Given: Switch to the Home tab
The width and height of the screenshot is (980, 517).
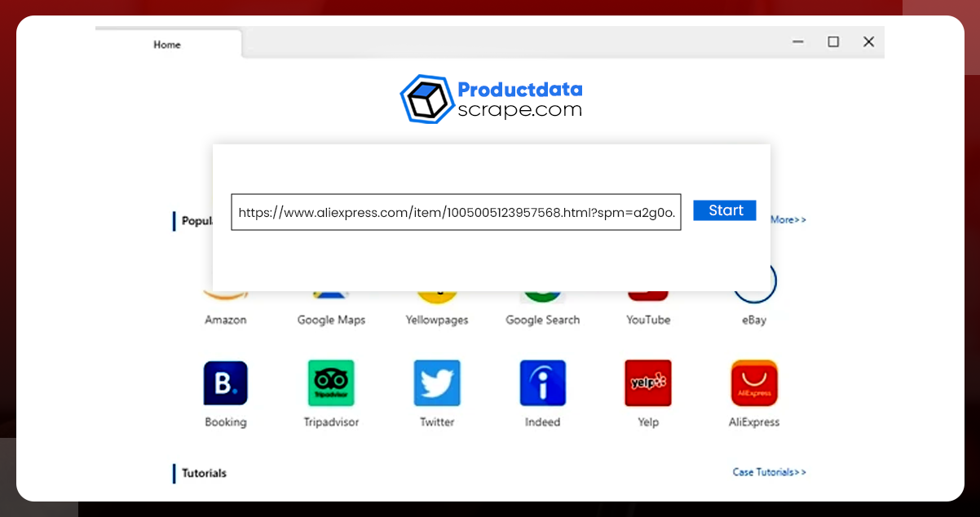Looking at the screenshot, I should [168, 45].
